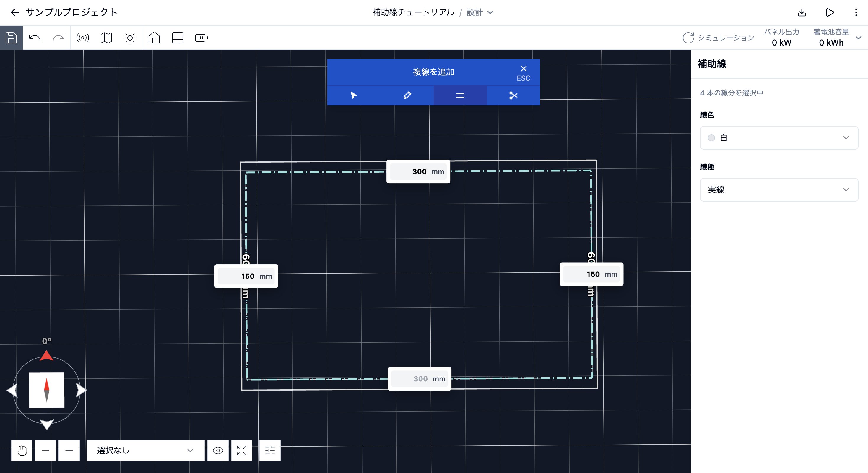This screenshot has height=473, width=868.
Task: Select the scissors cut tool
Action: (513, 95)
